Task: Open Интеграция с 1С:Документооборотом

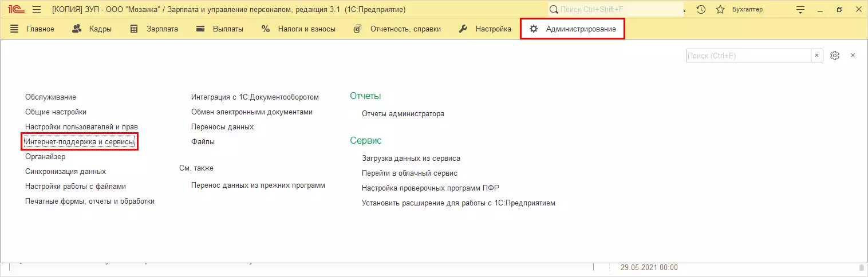Action: coord(255,97)
